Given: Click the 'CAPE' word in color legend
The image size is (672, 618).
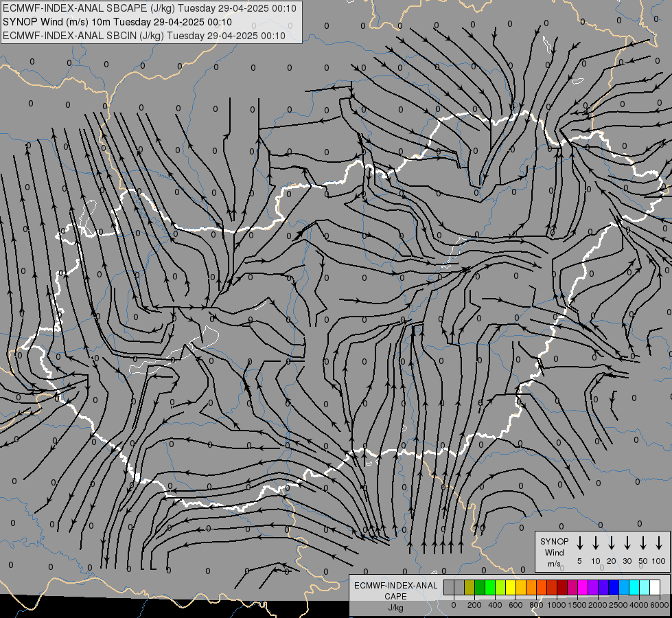Looking at the screenshot, I should click(x=395, y=597).
